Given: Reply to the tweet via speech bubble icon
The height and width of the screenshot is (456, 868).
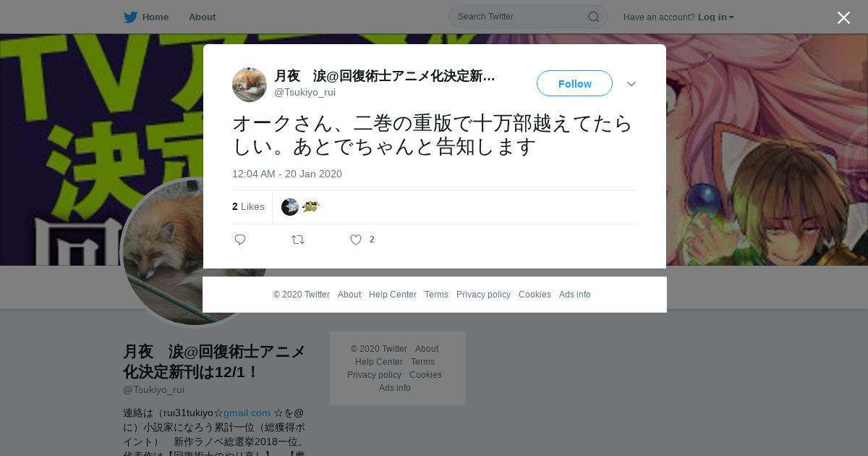Looking at the screenshot, I should click(240, 240).
